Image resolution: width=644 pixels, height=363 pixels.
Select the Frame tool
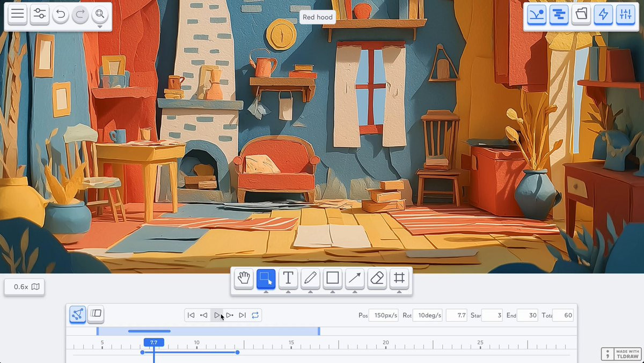(x=399, y=278)
